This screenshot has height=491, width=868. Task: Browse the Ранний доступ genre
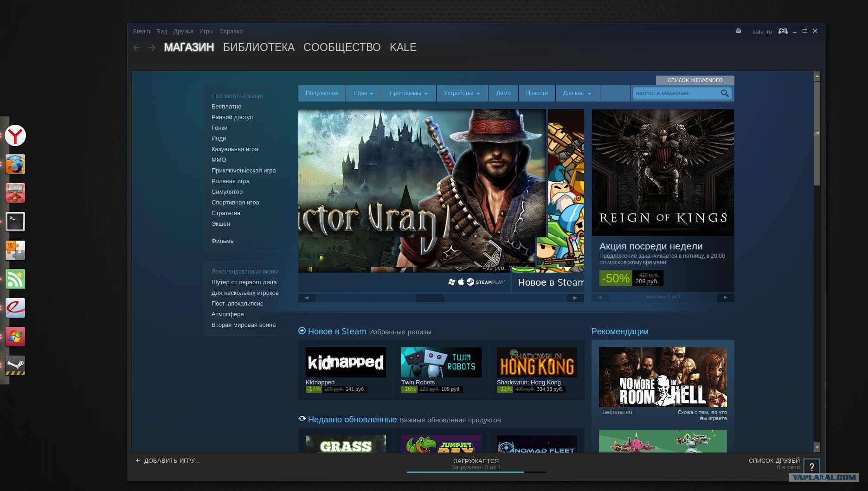click(x=232, y=117)
